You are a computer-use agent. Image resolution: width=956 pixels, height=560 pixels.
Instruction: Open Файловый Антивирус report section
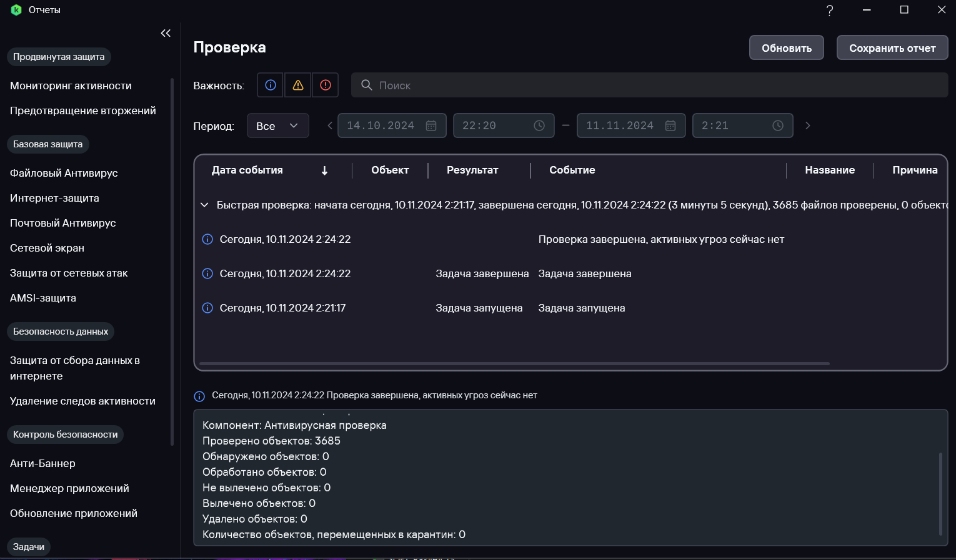coord(64,173)
